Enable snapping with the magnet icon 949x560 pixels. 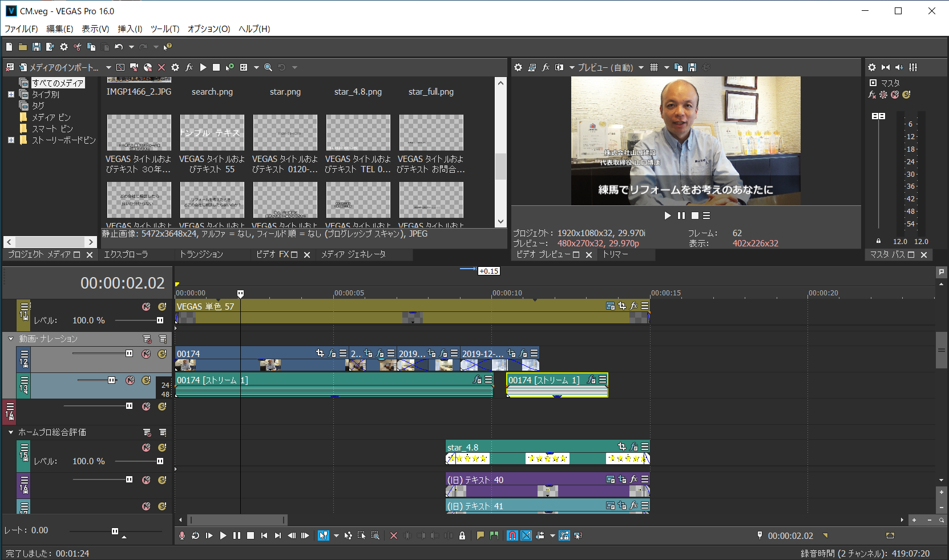(512, 535)
